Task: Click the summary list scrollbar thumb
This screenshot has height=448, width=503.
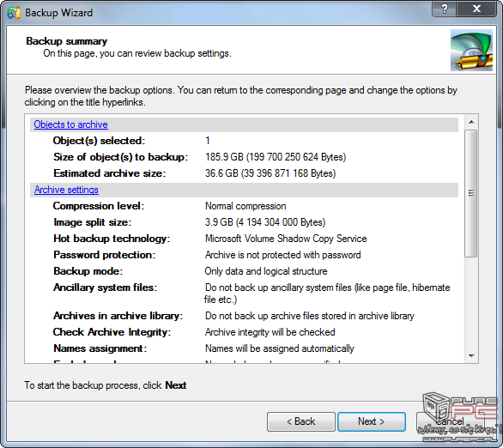Action: point(471,193)
